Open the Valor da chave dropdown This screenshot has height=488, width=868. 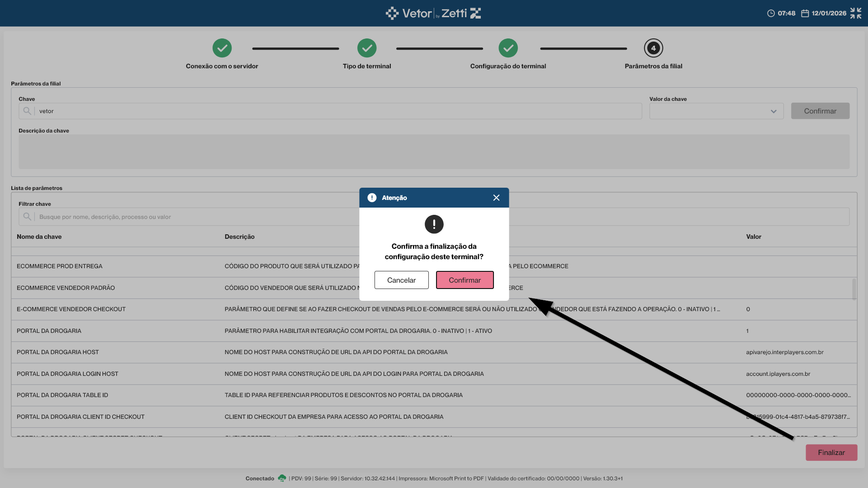(716, 111)
